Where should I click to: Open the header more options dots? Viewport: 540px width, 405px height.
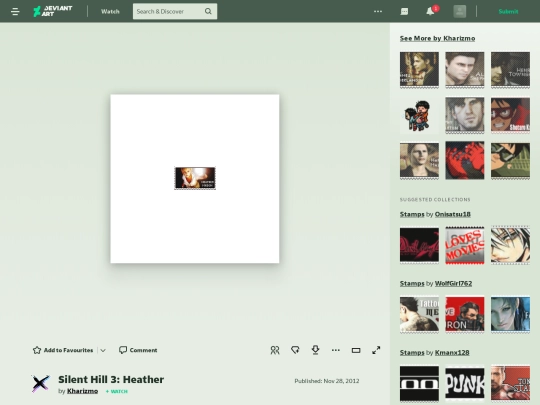pos(378,11)
